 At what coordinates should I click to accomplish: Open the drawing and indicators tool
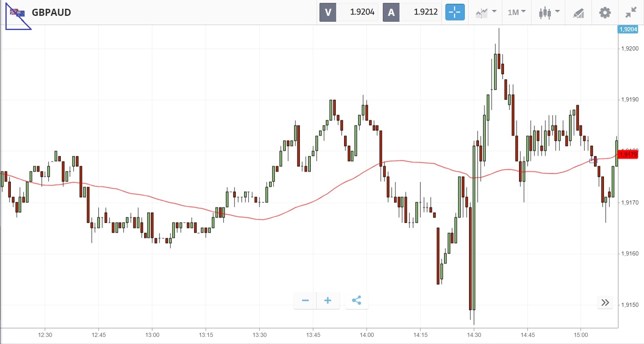tap(578, 13)
